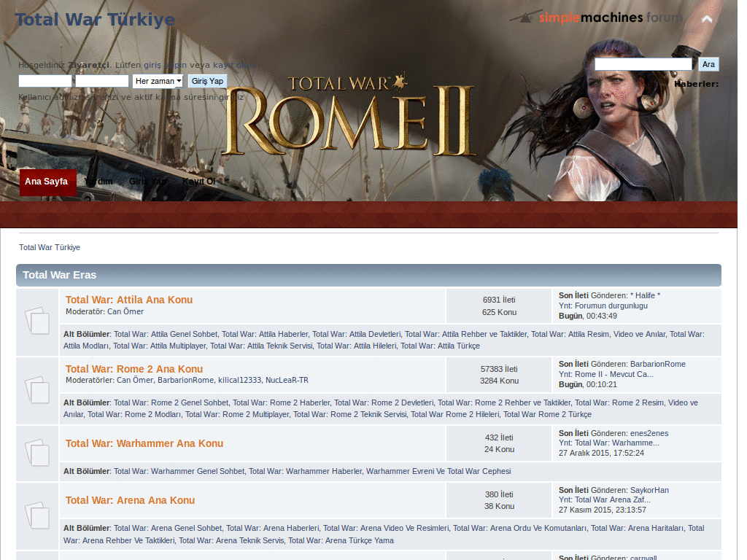The width and height of the screenshot is (747, 560).
Task: Open the Yardım menu item
Action: [98, 182]
